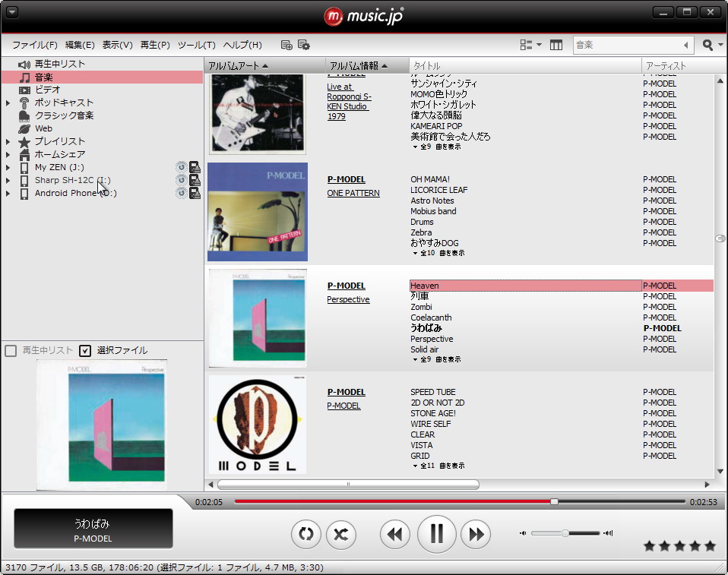Switch to column browser view in the toolbar

(x=556, y=45)
